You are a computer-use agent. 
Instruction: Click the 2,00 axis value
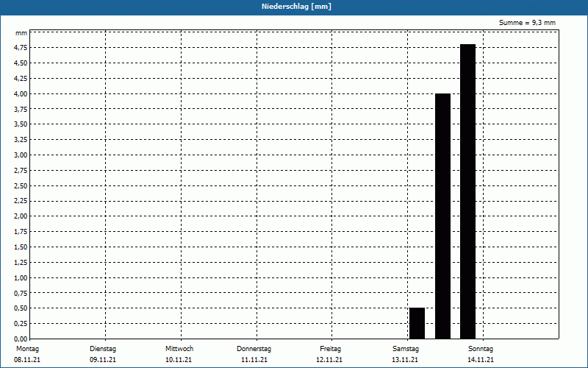[21, 216]
